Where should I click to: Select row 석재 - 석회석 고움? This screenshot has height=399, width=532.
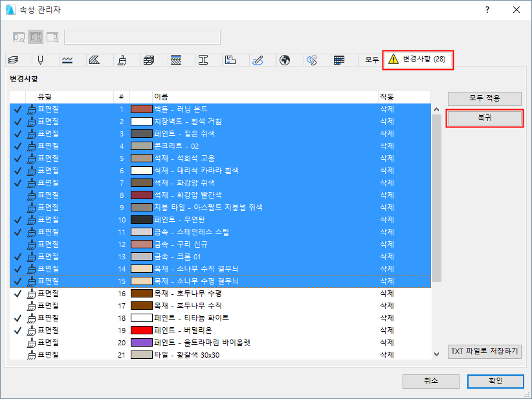click(x=220, y=158)
